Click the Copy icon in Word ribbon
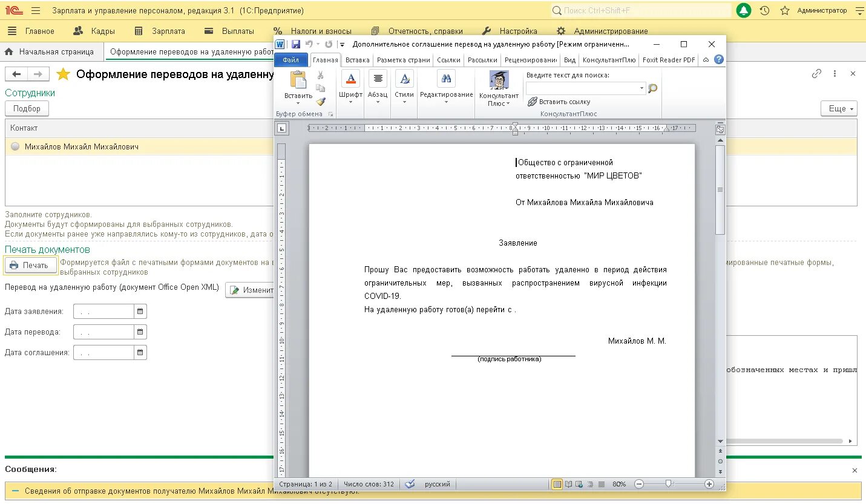The width and height of the screenshot is (866, 504). pos(321,88)
